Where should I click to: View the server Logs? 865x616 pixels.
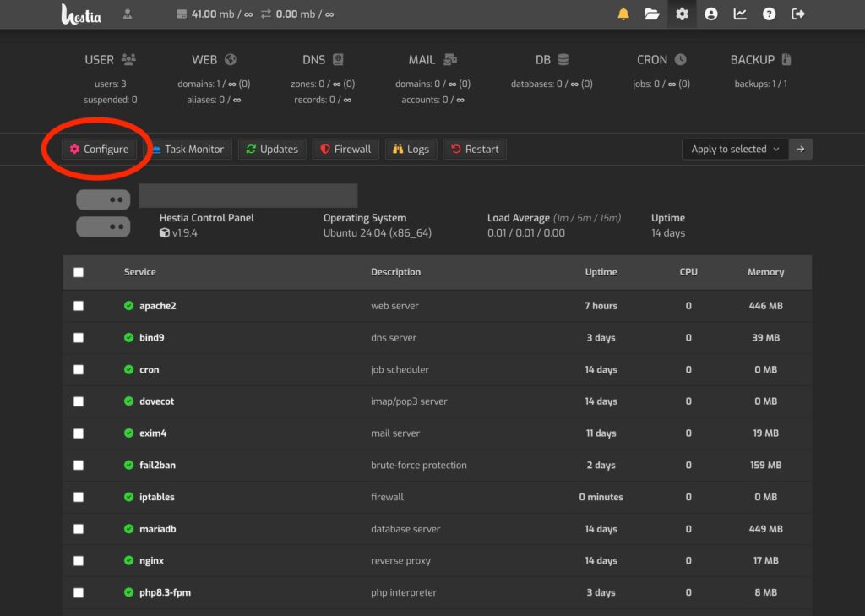tap(411, 149)
